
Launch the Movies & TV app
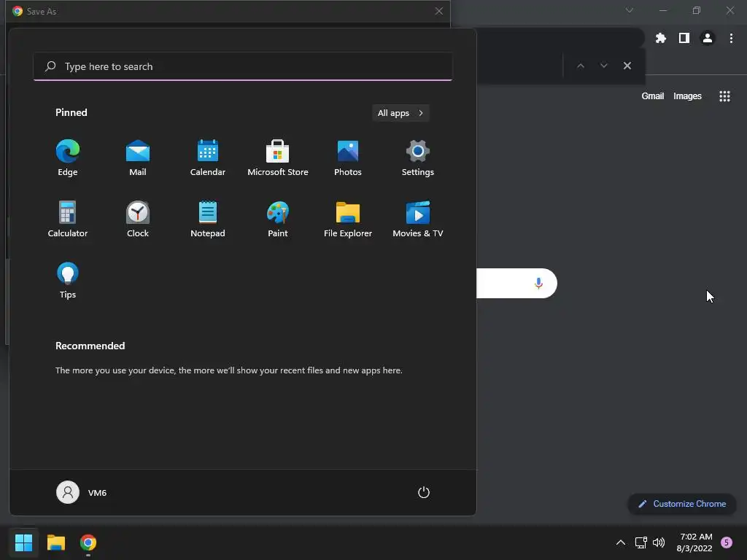coord(418,219)
